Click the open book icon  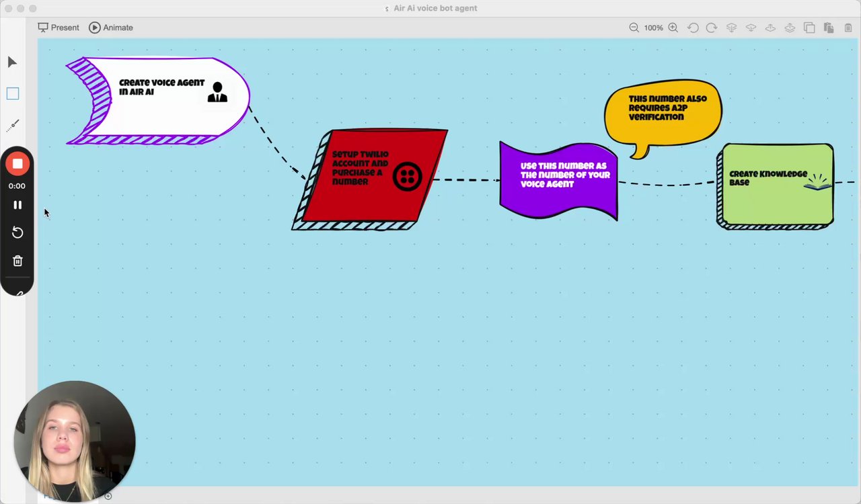click(817, 182)
